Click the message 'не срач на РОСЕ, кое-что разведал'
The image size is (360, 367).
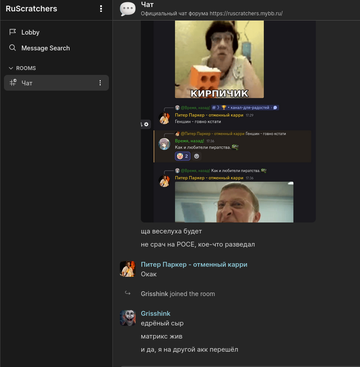click(x=198, y=244)
